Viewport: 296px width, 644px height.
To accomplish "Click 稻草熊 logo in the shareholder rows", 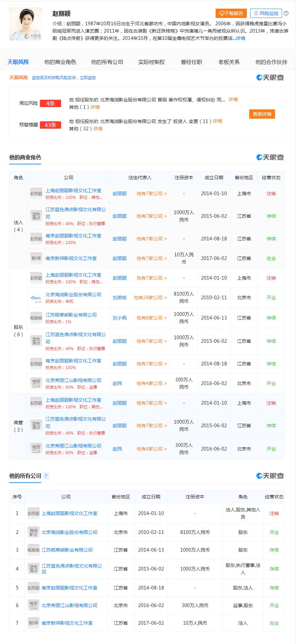I will point(36,318).
